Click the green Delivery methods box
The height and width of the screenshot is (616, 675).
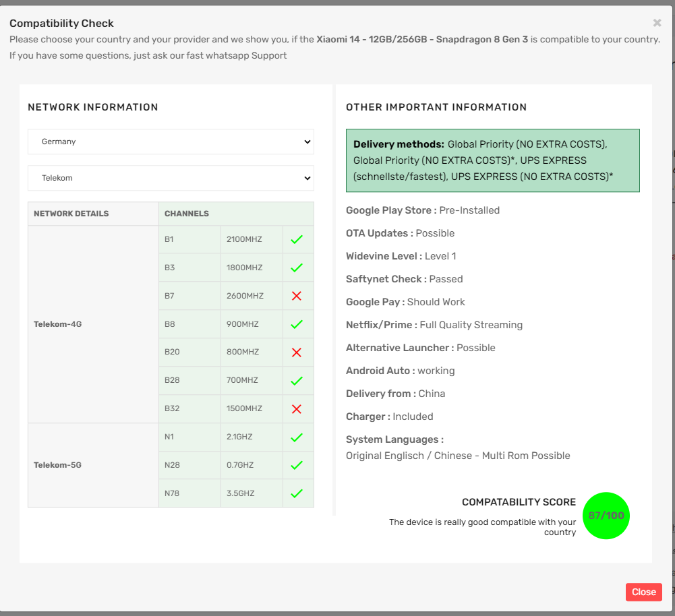coord(492,160)
